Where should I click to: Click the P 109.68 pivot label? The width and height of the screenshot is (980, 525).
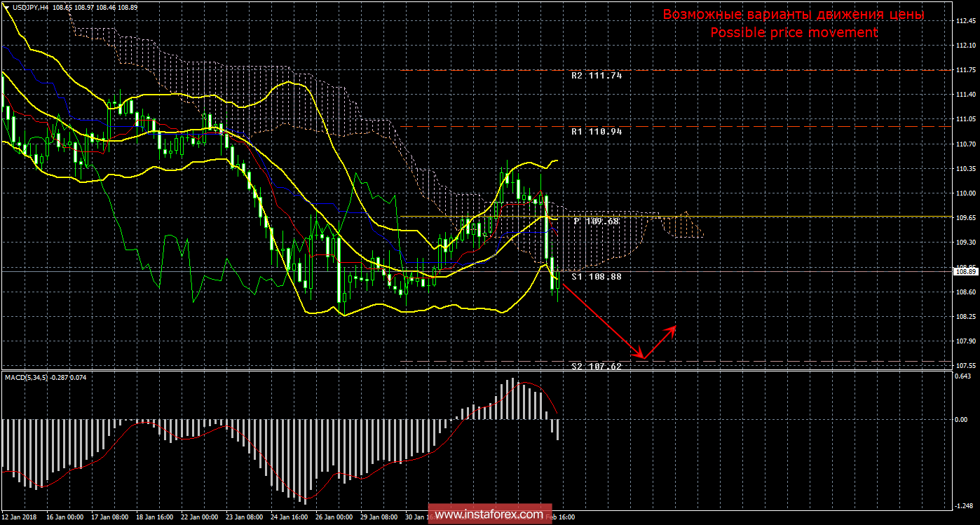click(597, 221)
